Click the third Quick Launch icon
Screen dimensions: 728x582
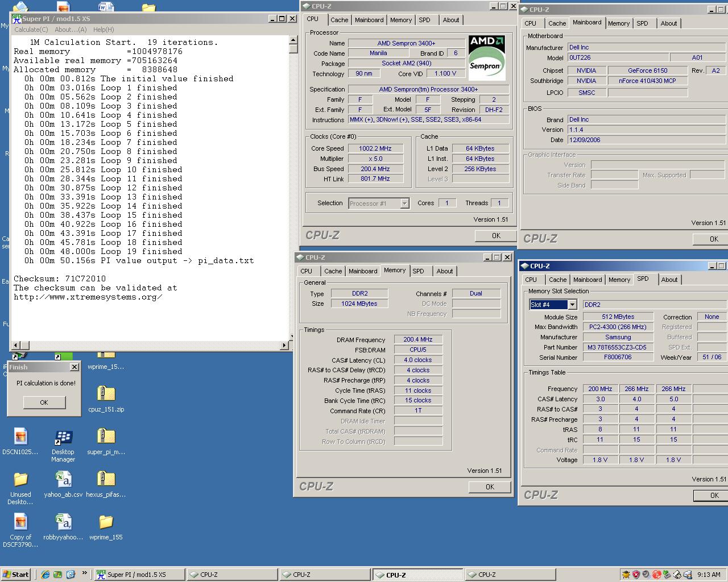pyautogui.click(x=71, y=575)
